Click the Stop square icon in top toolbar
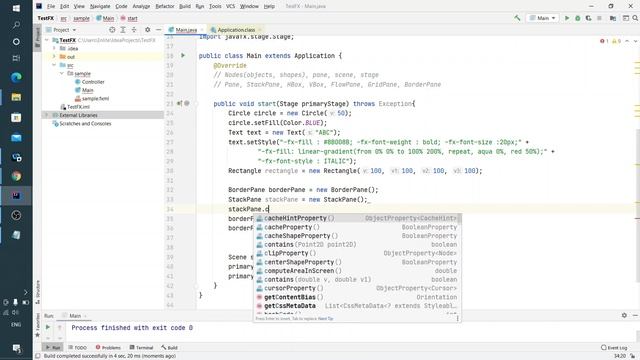The image size is (640, 360). point(599,18)
